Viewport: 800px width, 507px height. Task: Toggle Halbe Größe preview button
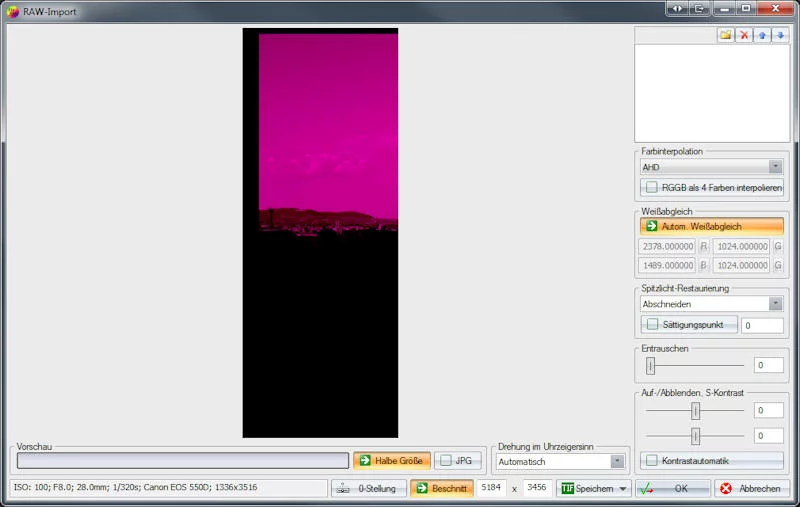click(392, 461)
